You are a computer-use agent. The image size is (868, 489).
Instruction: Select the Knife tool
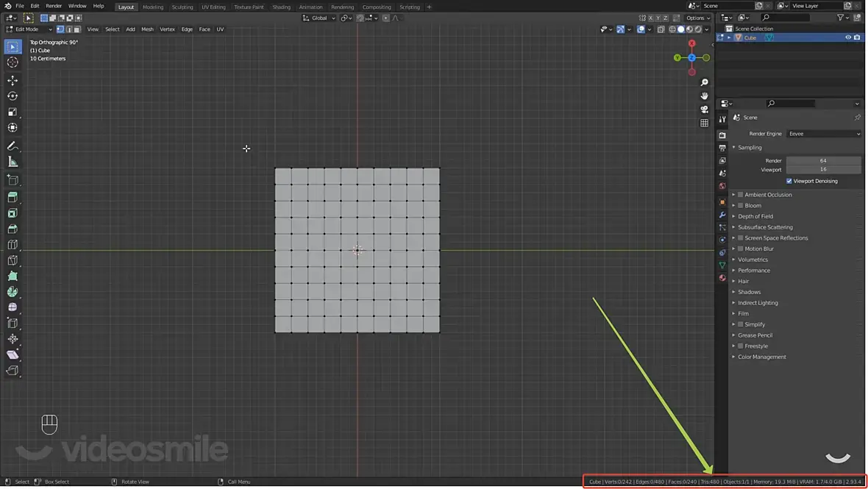tap(13, 260)
